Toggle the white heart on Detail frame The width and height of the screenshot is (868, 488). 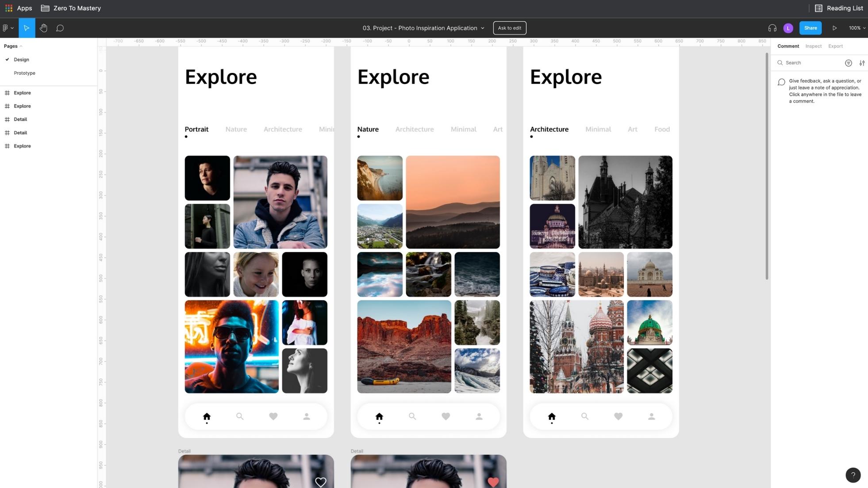(321, 482)
